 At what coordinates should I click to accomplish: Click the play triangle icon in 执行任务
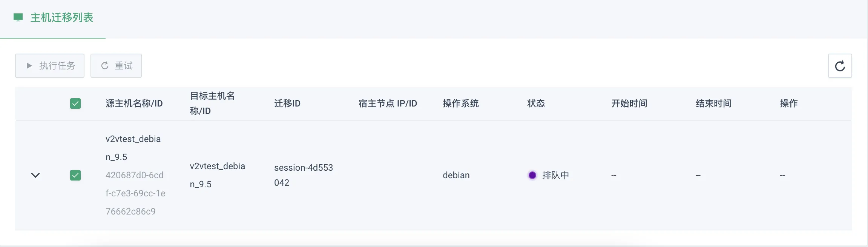(29, 66)
